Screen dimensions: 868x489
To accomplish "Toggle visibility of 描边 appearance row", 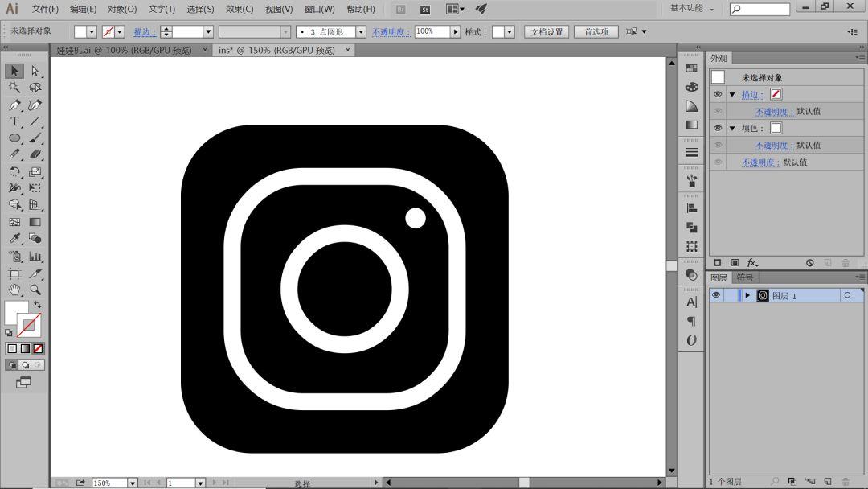I will pos(718,94).
